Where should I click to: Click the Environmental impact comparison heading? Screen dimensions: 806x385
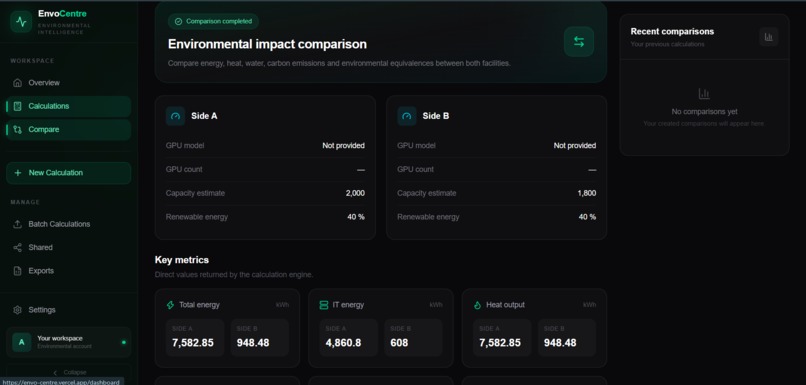click(267, 44)
